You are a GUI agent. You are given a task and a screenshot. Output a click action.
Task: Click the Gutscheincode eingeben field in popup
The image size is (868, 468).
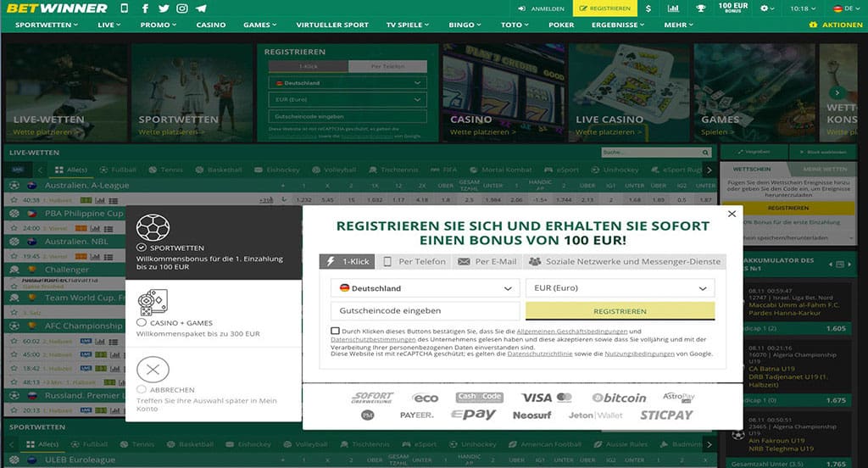[x=426, y=310]
